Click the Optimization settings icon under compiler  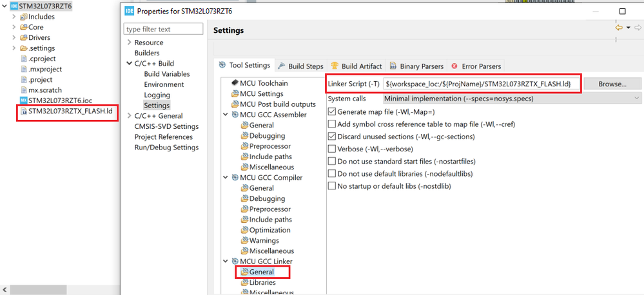pos(244,230)
